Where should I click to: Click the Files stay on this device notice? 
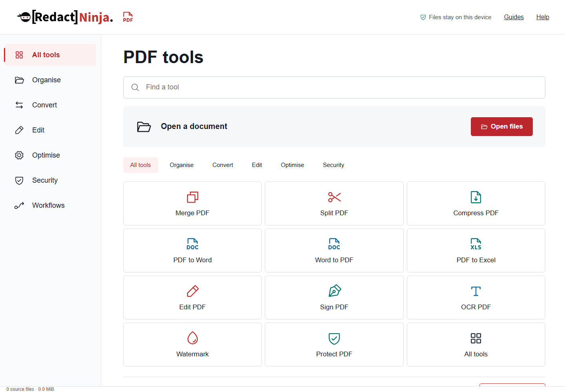456,17
